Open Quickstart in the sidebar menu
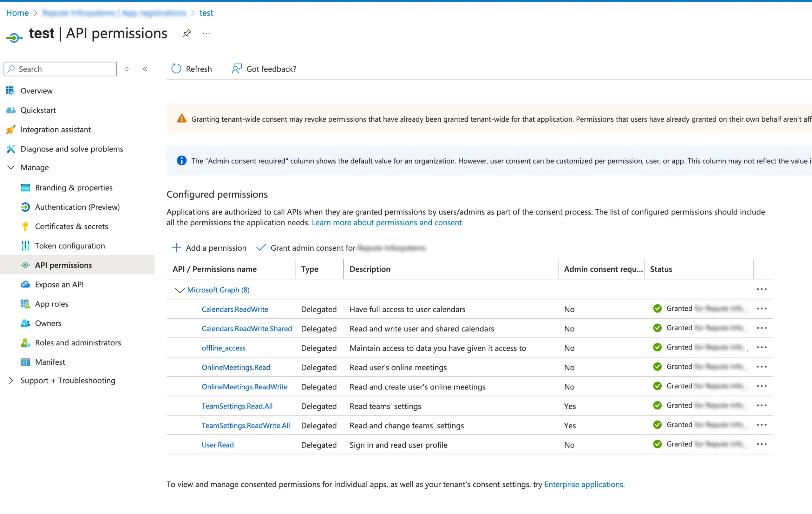Image resolution: width=812 pixels, height=514 pixels. (38, 110)
